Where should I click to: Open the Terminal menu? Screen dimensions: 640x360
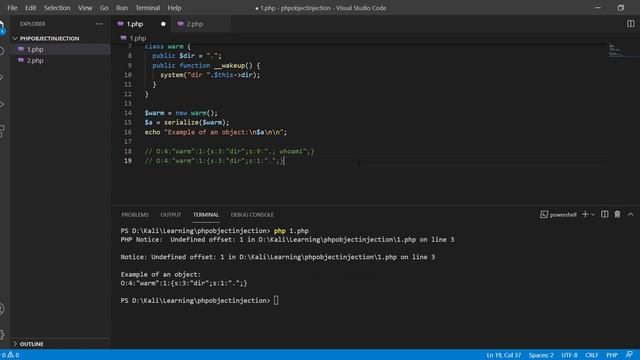pyautogui.click(x=148, y=8)
